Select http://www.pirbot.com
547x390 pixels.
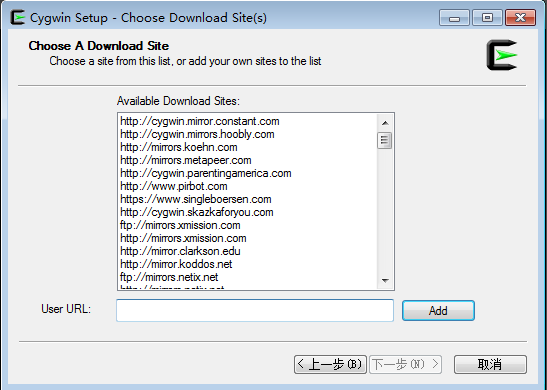click(x=174, y=186)
